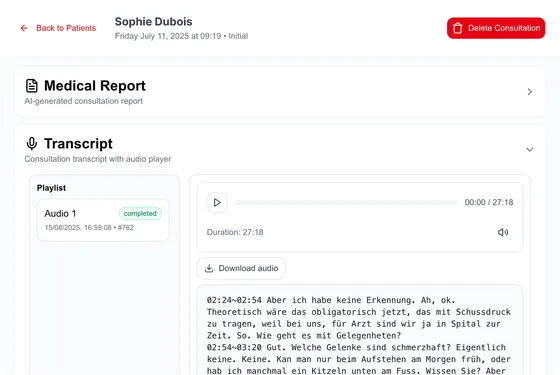Delete this consultation
The height and width of the screenshot is (375, 560).
point(496,28)
